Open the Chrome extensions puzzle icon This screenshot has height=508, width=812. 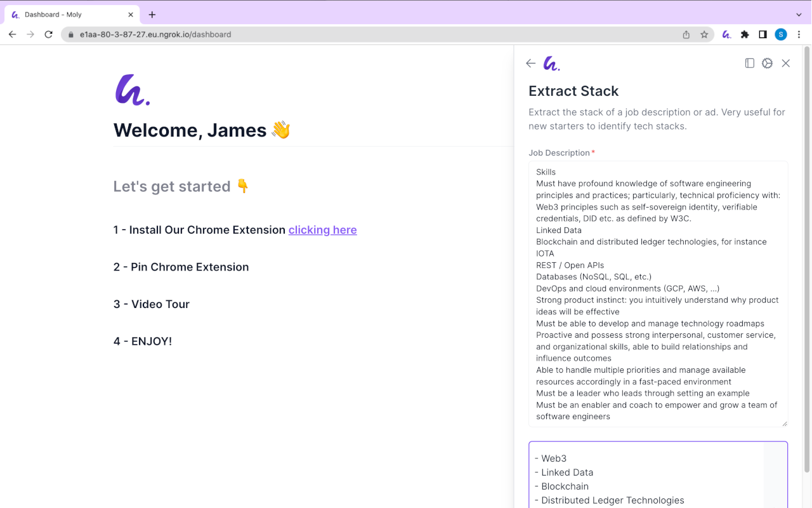pos(745,34)
